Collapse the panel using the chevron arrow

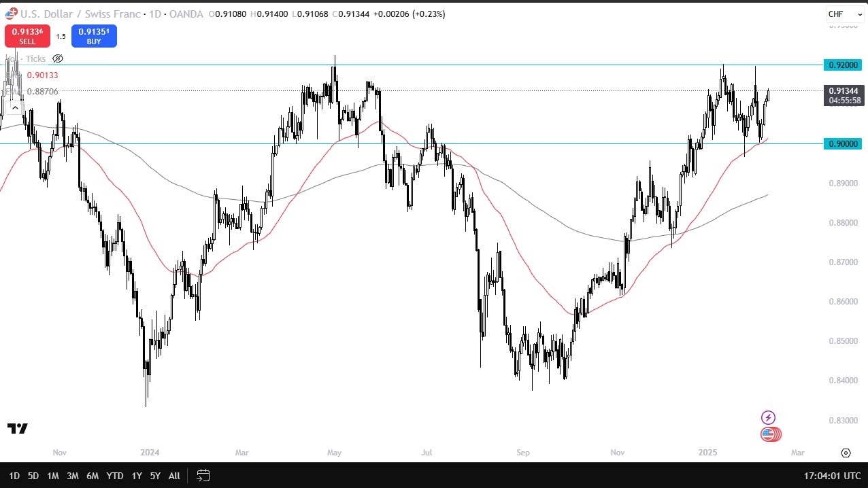click(15, 107)
